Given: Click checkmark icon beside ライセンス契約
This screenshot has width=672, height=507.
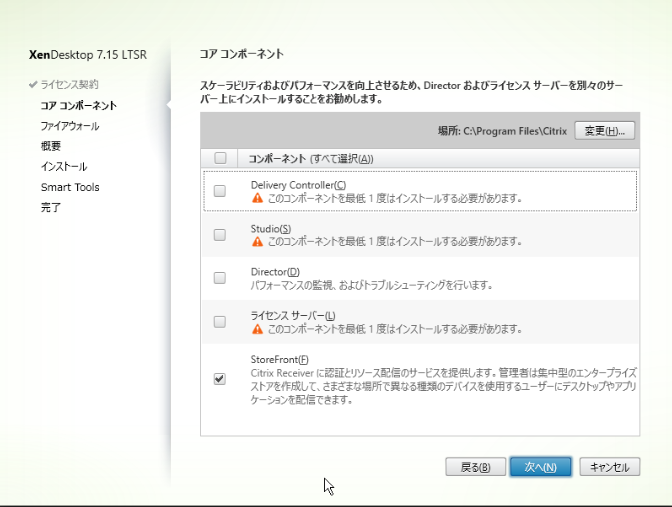Looking at the screenshot, I should (x=33, y=84).
